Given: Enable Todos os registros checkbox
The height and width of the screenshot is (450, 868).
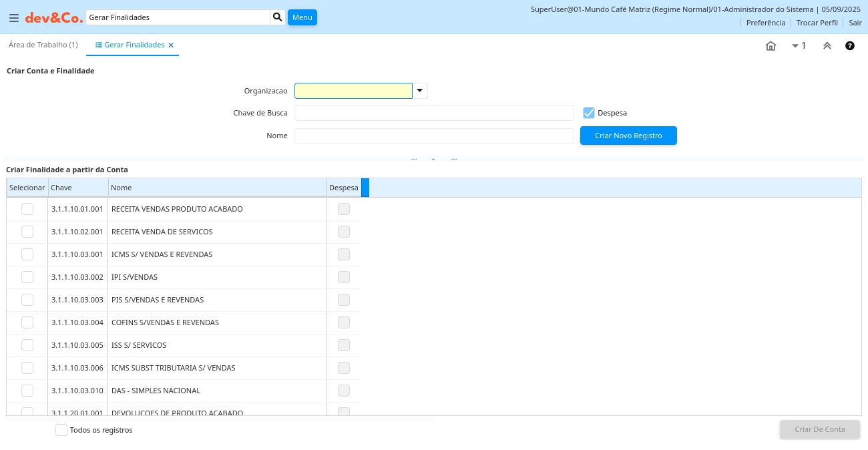Looking at the screenshot, I should 61,430.
